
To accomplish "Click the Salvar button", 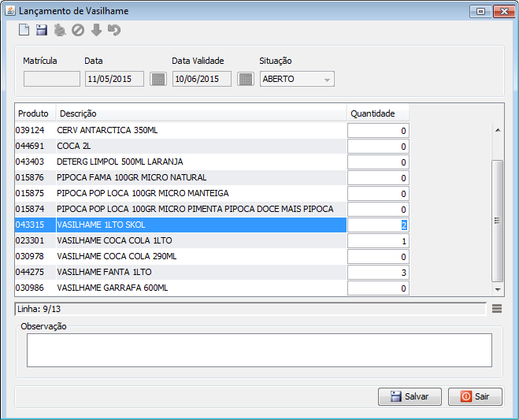I will [410, 396].
